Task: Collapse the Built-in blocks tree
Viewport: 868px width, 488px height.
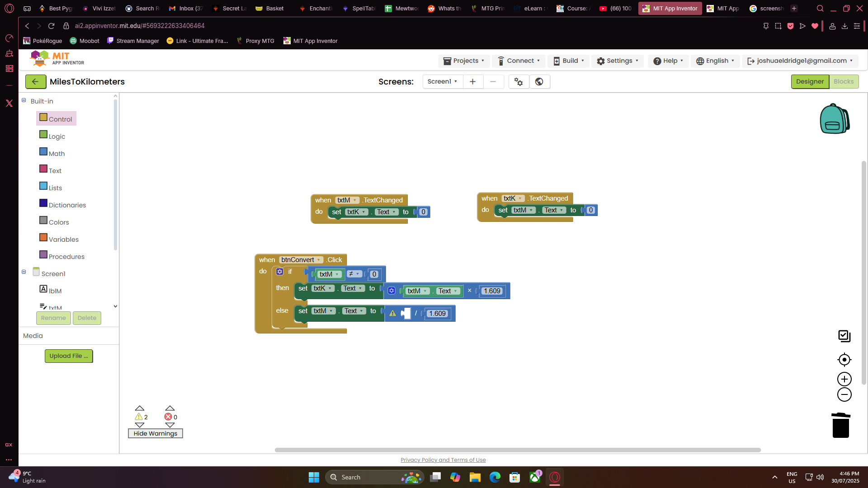Action: [24, 100]
